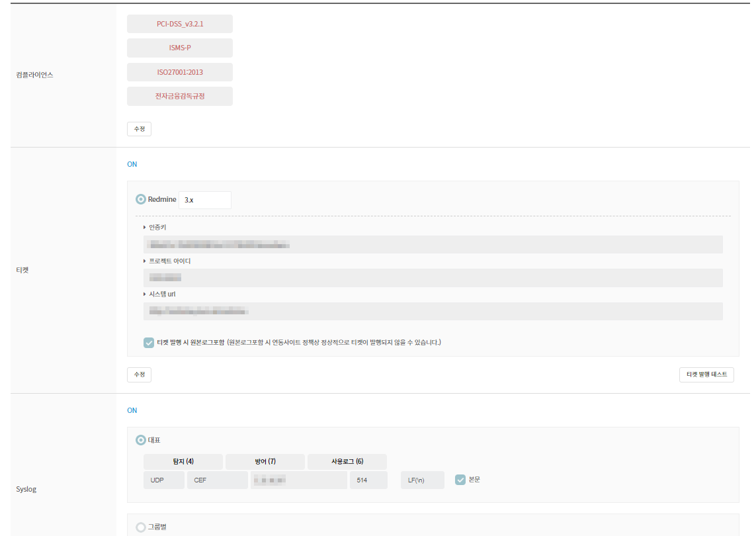Click the Syslog port 514 field
This screenshot has width=756, height=536.
[368, 480]
